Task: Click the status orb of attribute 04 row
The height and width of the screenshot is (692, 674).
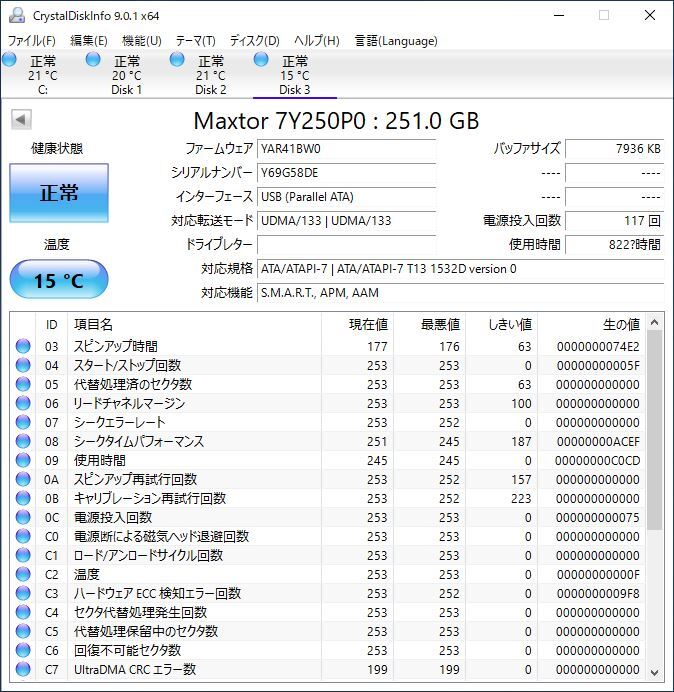Action: 23,365
